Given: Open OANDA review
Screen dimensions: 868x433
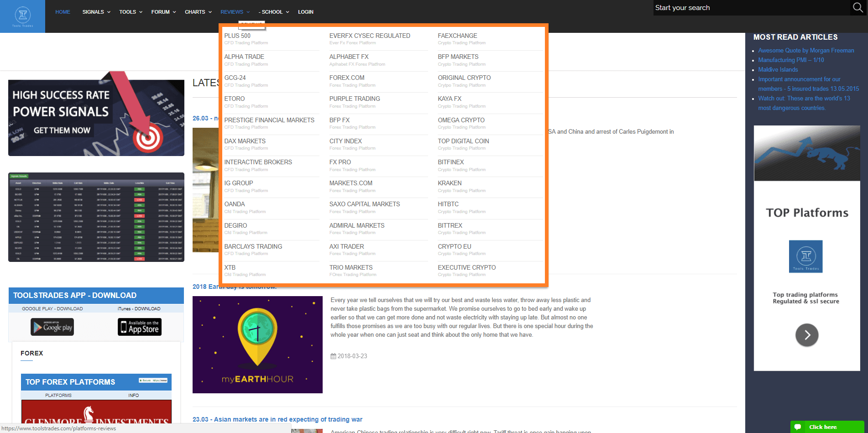Looking at the screenshot, I should pos(235,204).
